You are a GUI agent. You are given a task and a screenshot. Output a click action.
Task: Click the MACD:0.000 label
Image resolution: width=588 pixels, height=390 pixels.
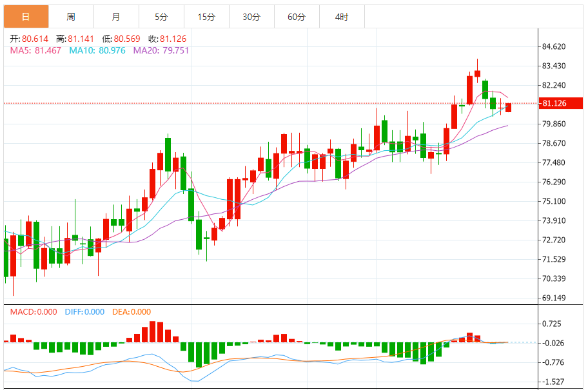point(34,311)
